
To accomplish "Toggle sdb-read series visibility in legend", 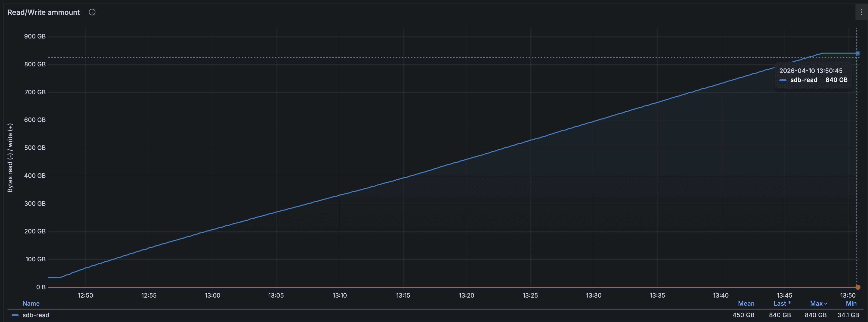I will (36, 315).
